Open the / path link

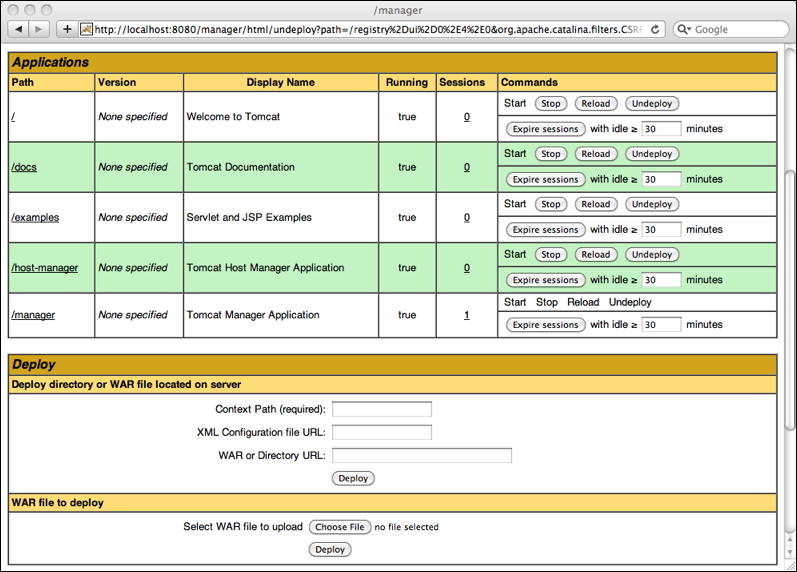[x=13, y=117]
